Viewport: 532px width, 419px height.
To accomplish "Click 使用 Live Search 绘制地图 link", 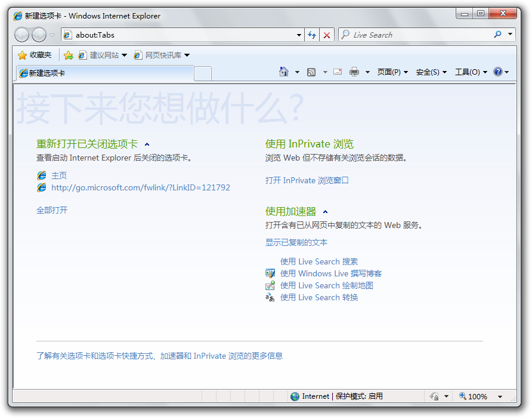I will pos(326,285).
